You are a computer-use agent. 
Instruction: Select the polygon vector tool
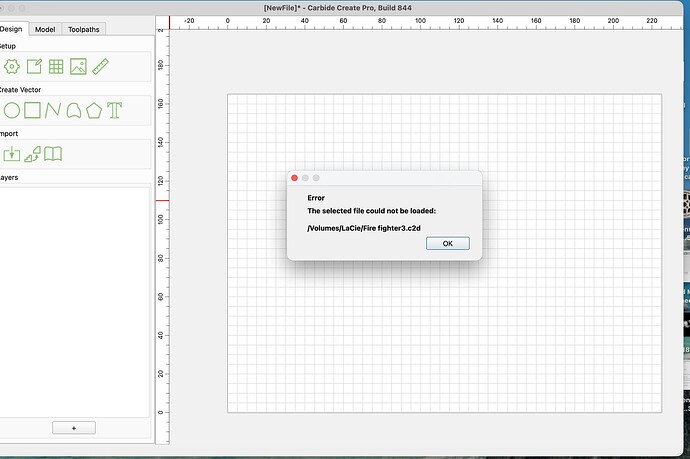click(94, 110)
